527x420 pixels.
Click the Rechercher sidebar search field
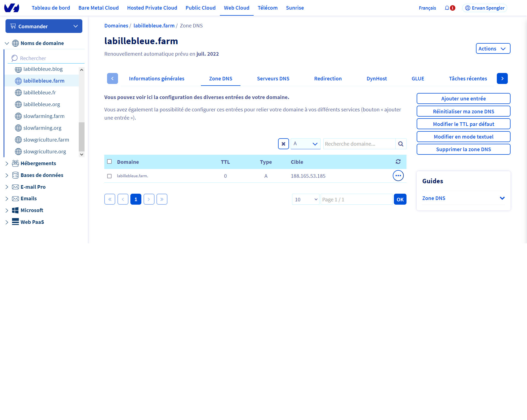pyautogui.click(x=47, y=58)
